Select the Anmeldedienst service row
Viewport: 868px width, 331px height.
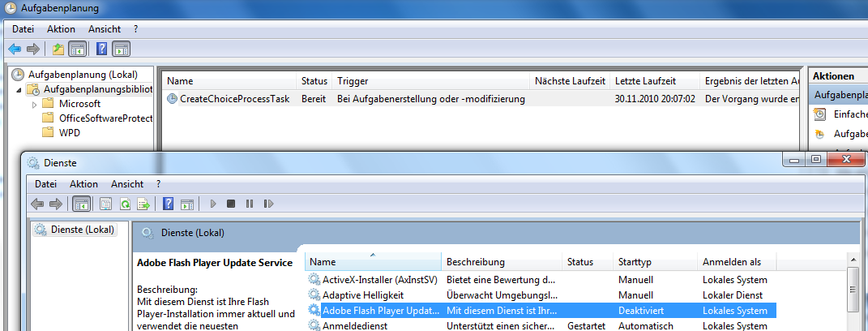click(541, 325)
